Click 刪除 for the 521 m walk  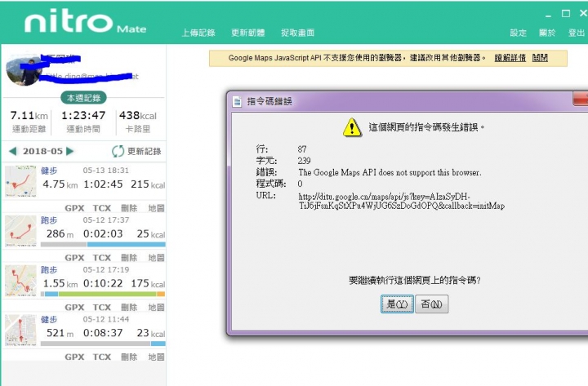pos(129,357)
